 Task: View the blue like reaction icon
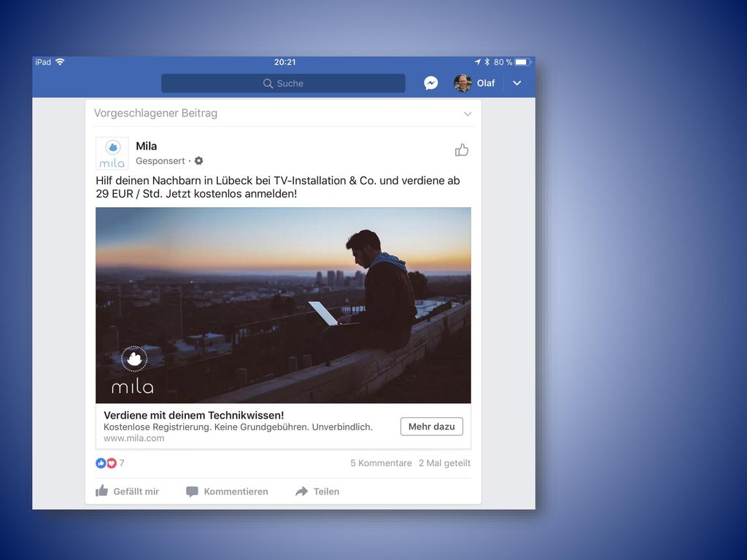coord(101,463)
